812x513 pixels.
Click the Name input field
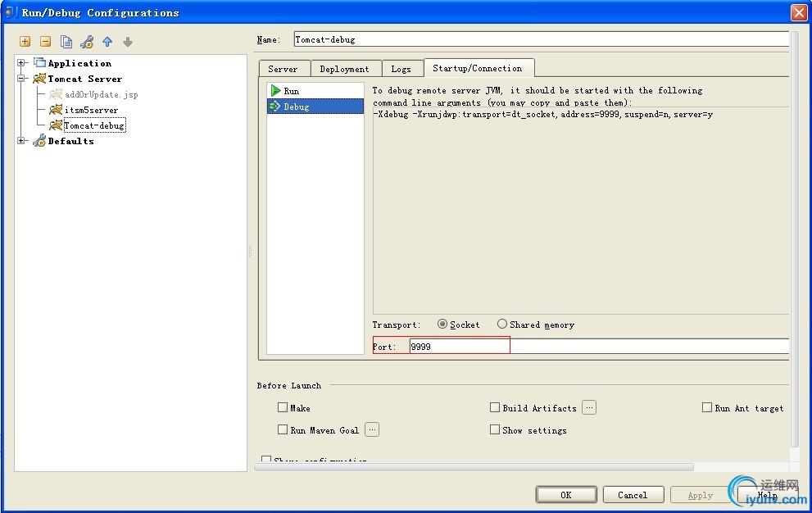pyautogui.click(x=541, y=39)
